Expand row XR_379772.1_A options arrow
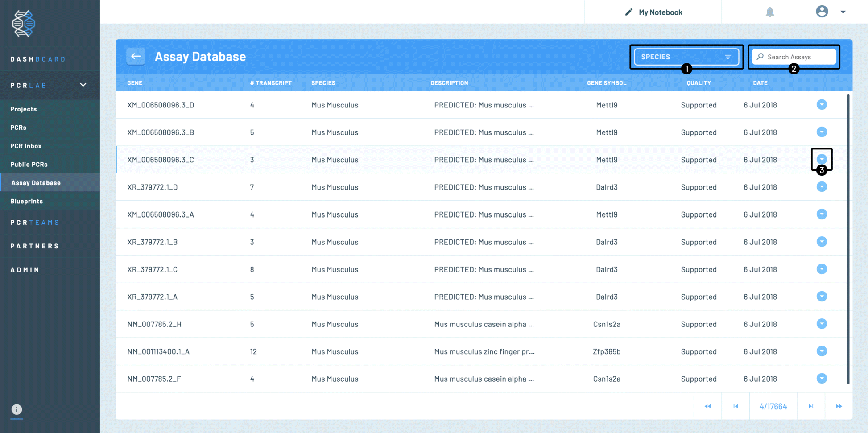The height and width of the screenshot is (433, 868). pyautogui.click(x=822, y=297)
